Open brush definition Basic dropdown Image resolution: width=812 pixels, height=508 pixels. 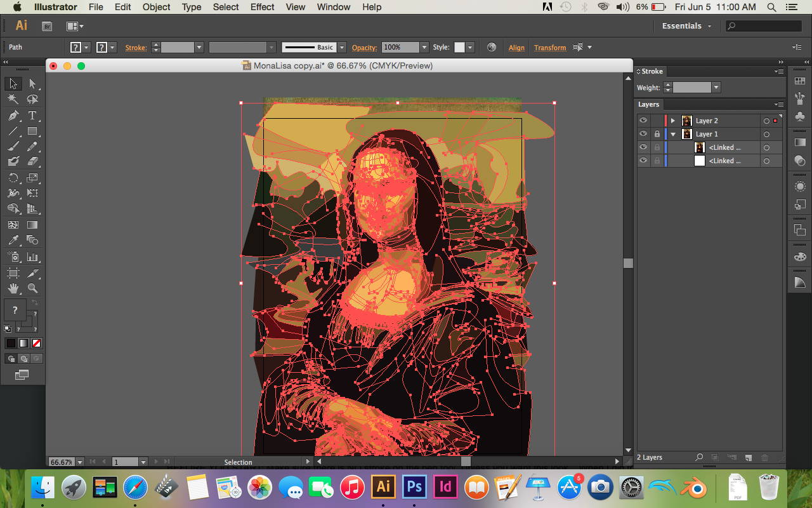[342, 48]
